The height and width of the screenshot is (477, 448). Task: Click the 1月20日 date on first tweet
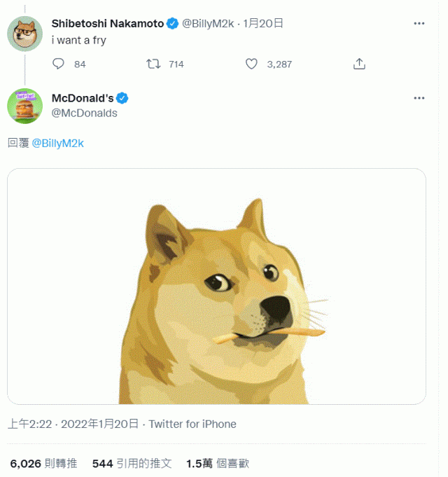263,23
